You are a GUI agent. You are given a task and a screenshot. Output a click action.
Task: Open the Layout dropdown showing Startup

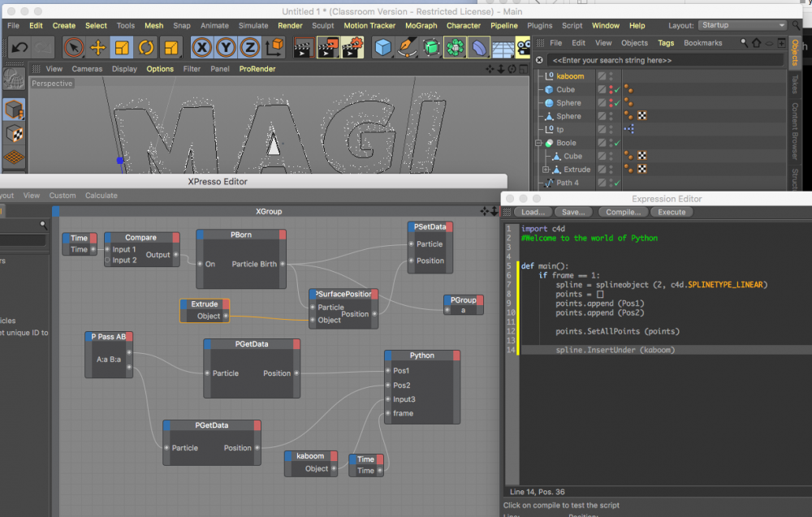pyautogui.click(x=742, y=25)
